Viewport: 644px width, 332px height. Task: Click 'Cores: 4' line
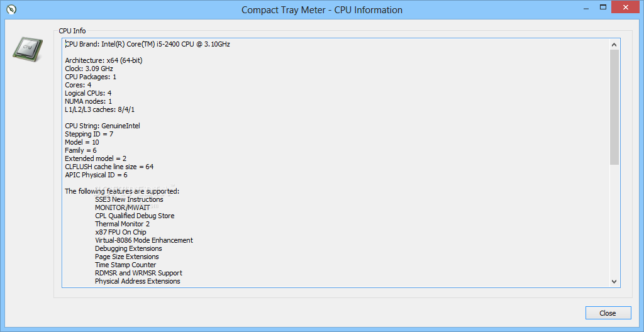(78, 85)
